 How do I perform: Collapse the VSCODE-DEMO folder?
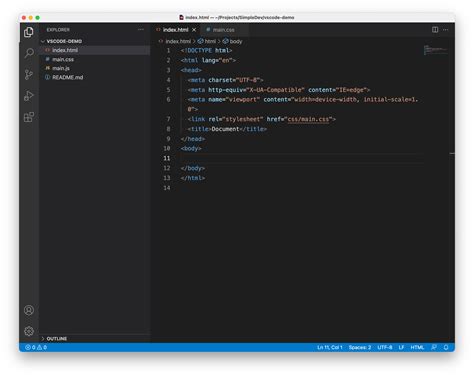coord(64,41)
